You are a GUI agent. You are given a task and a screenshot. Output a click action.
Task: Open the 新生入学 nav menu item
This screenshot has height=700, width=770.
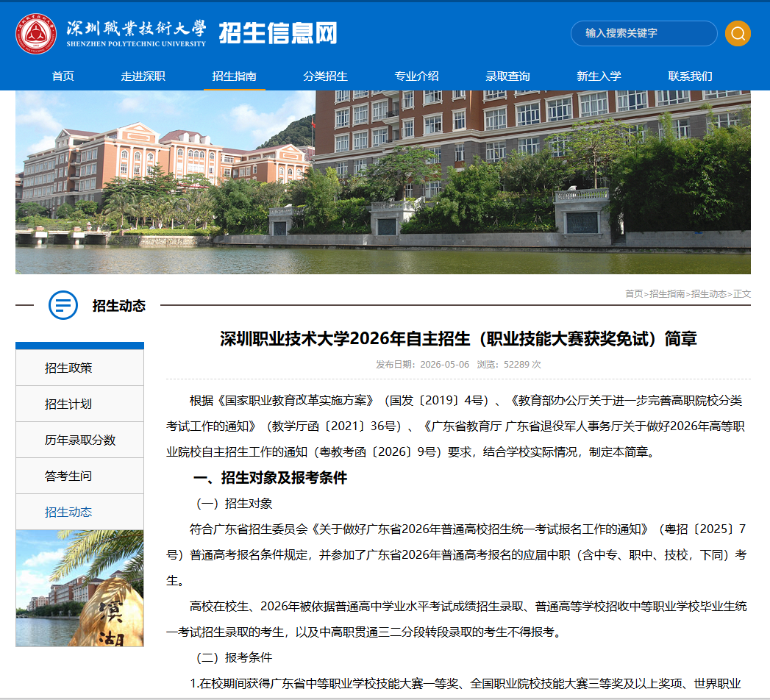point(599,76)
